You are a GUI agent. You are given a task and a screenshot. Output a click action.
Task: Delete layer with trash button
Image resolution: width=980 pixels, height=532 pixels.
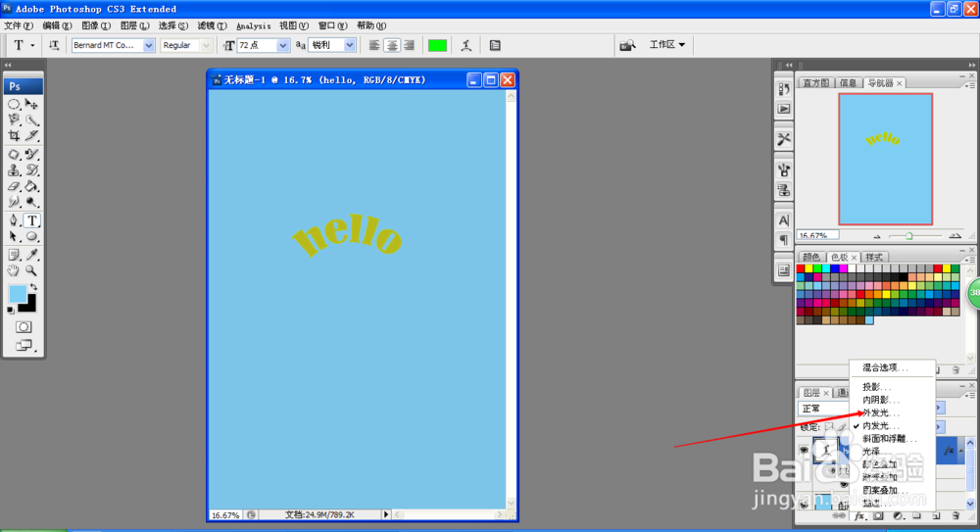click(955, 516)
